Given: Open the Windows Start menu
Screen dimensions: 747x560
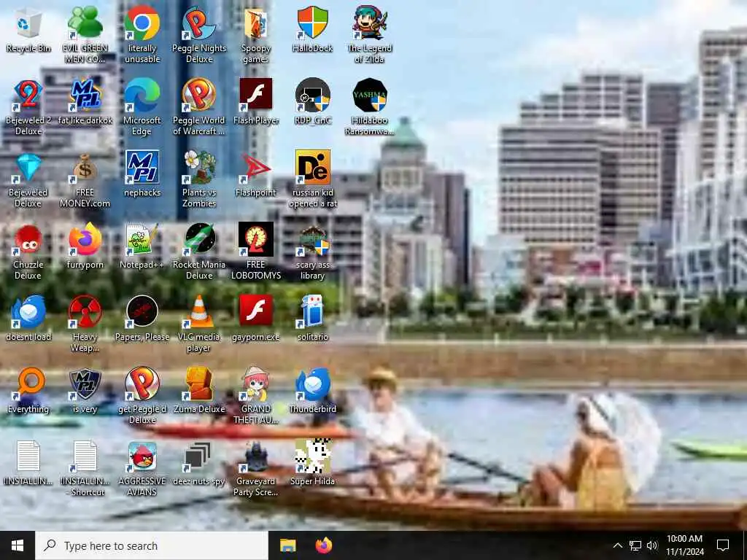Looking at the screenshot, I should click(x=18, y=545).
